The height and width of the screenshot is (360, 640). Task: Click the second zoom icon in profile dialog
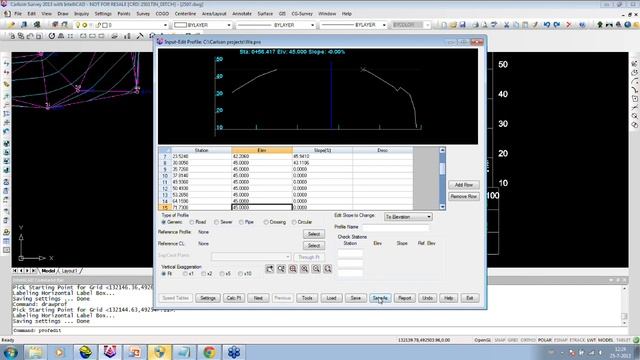click(x=281, y=269)
